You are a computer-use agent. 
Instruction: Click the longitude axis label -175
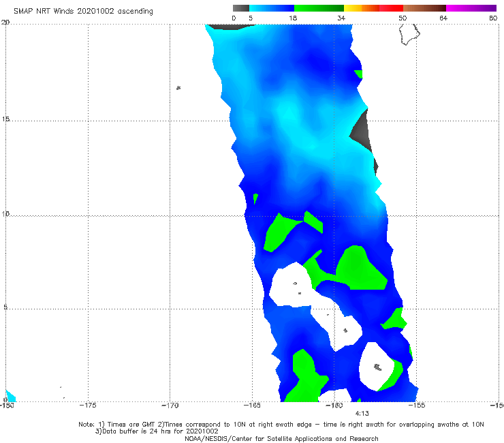click(88, 406)
